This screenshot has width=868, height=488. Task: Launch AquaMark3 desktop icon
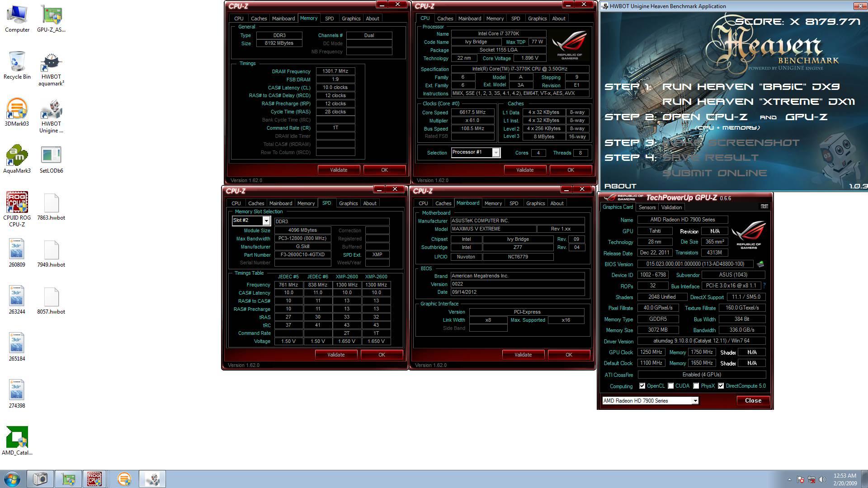coord(17,160)
